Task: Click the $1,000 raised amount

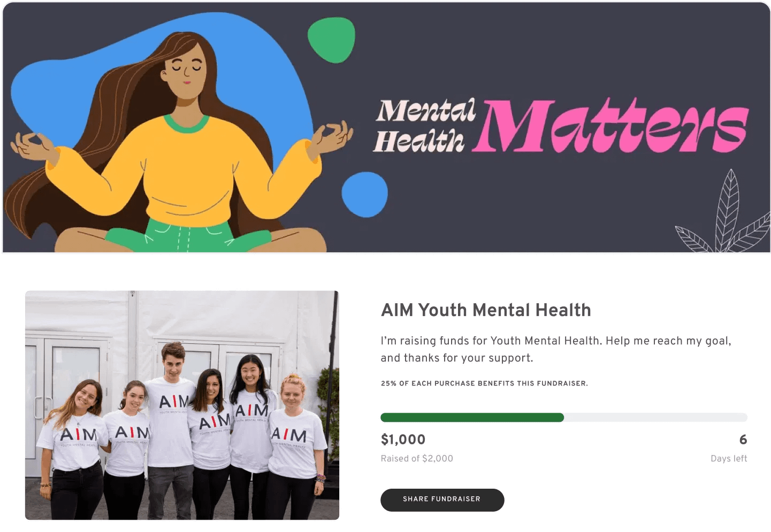Action: [403, 440]
